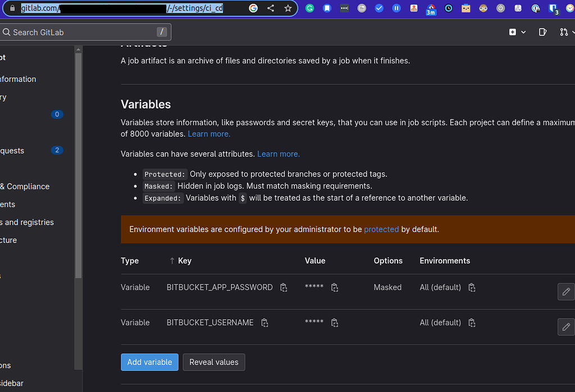Click the Add variable button
The height and width of the screenshot is (392, 575).
(149, 362)
